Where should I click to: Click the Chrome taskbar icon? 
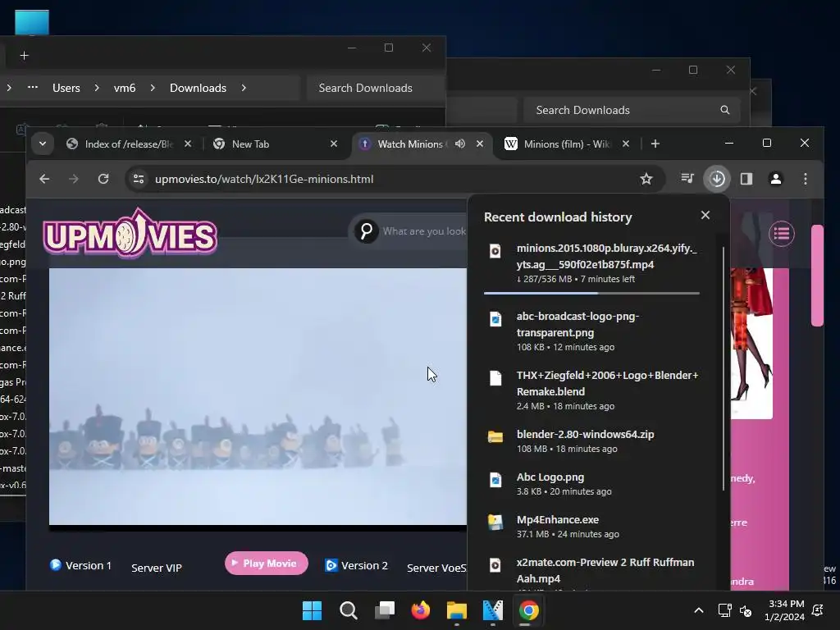(x=529, y=610)
